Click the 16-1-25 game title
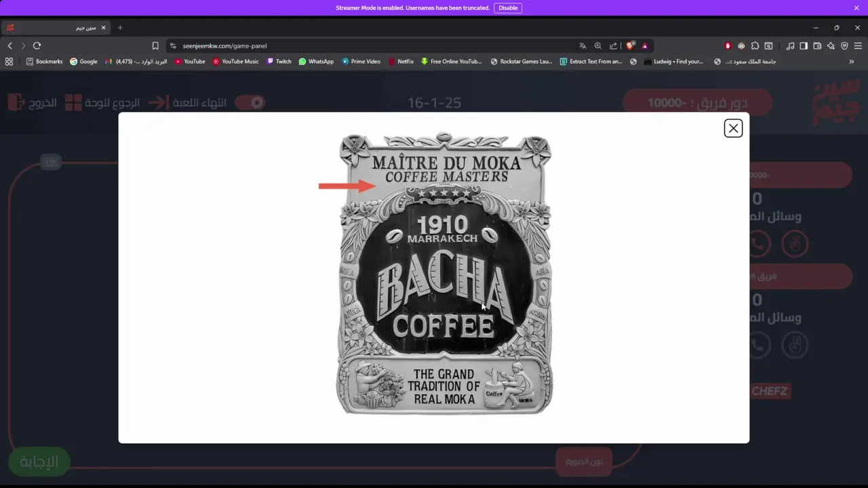This screenshot has height=488, width=868. 434,103
